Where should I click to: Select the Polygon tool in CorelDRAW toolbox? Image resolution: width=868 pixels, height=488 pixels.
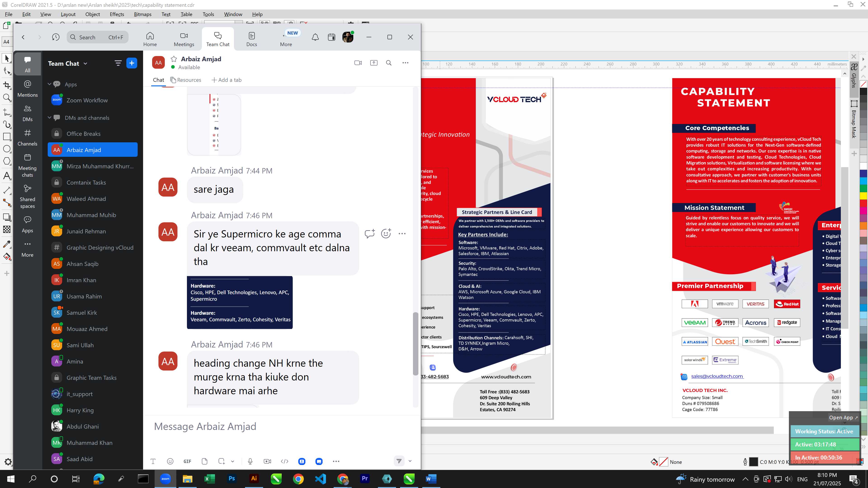[6, 161]
